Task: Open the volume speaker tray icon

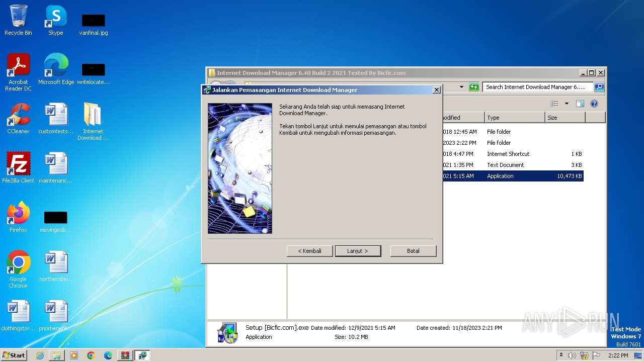Action: [572, 355]
